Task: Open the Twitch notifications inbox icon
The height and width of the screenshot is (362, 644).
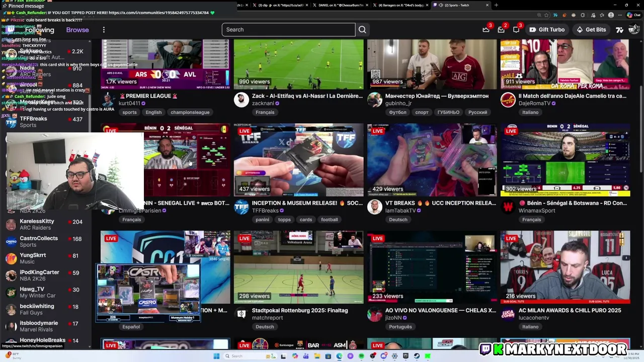Action: [x=501, y=30]
